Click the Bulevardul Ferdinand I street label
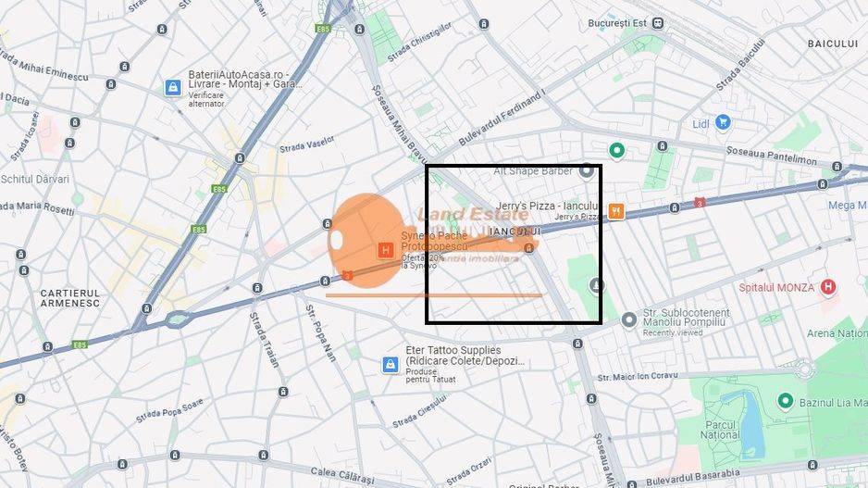This screenshot has height=488, width=868. tap(502, 118)
